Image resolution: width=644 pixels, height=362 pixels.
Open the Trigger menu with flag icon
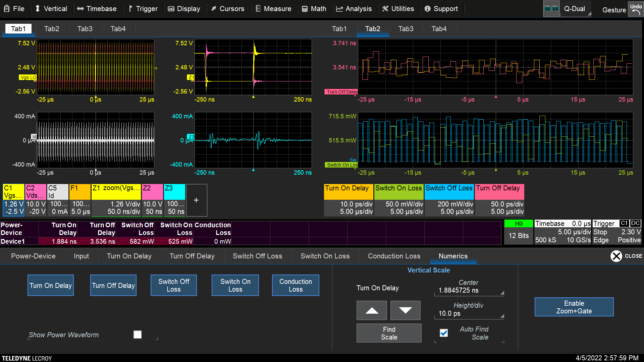pos(143,9)
